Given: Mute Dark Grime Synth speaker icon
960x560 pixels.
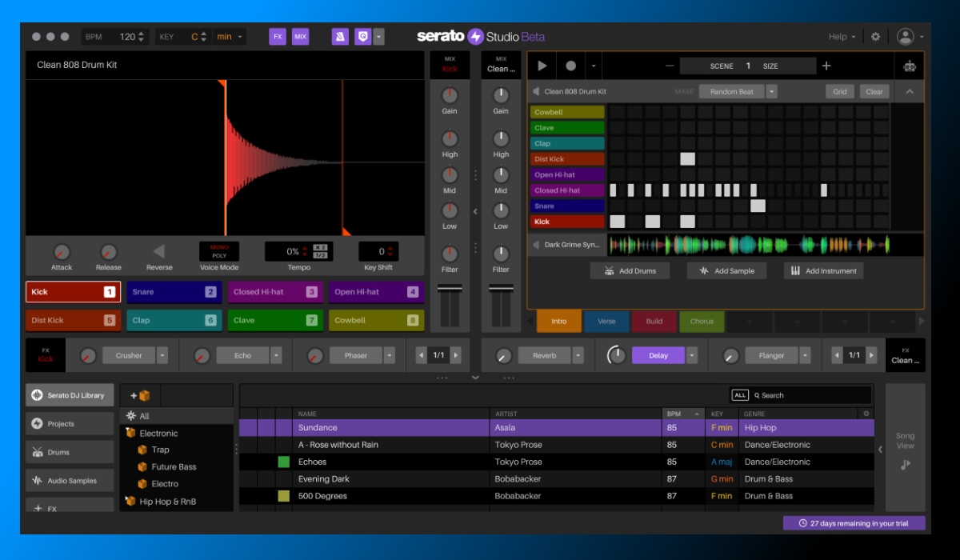Looking at the screenshot, I should pos(537,245).
